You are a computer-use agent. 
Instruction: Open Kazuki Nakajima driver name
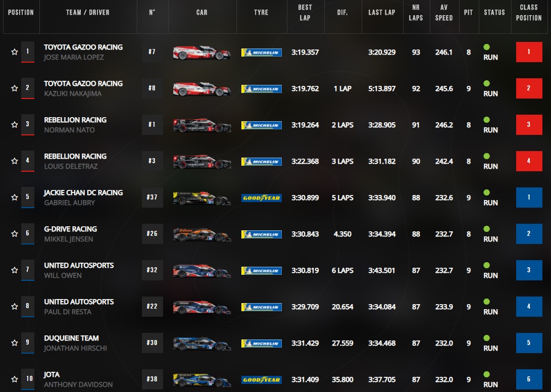pos(73,93)
